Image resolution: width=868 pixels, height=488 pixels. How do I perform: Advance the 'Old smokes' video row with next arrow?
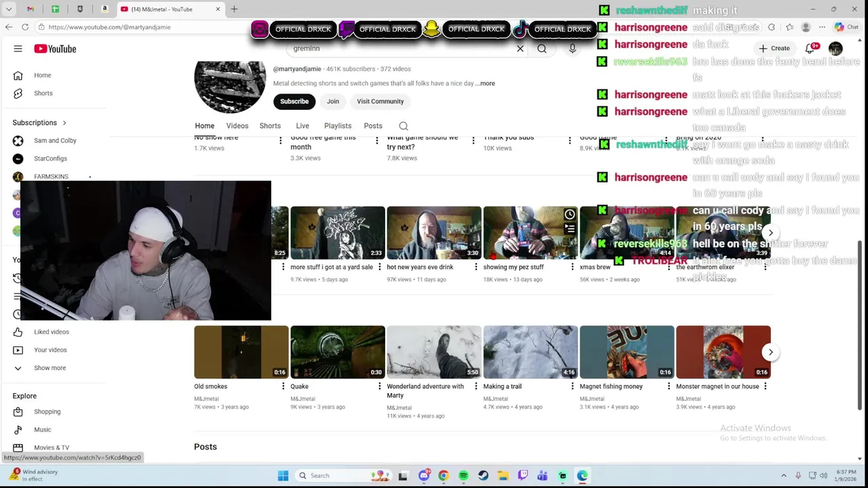coord(770,352)
